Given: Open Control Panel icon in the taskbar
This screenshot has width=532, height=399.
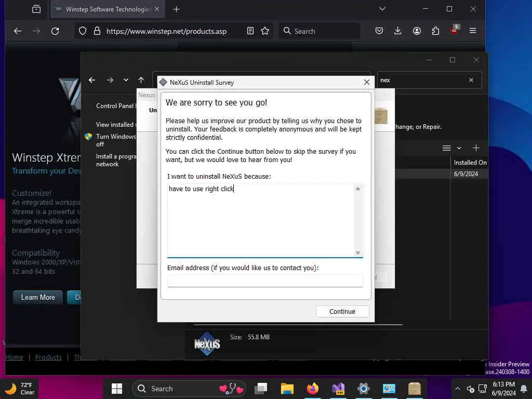Looking at the screenshot, I should coord(389,389).
